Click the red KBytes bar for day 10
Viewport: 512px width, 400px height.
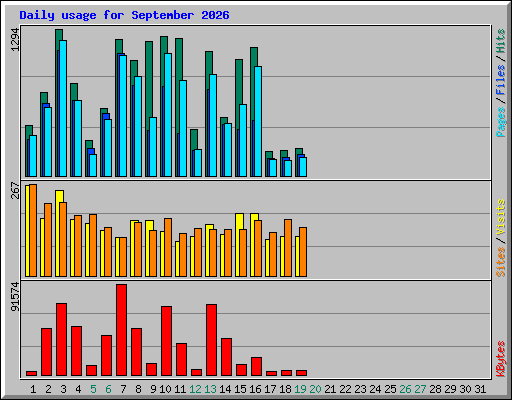click(x=166, y=341)
